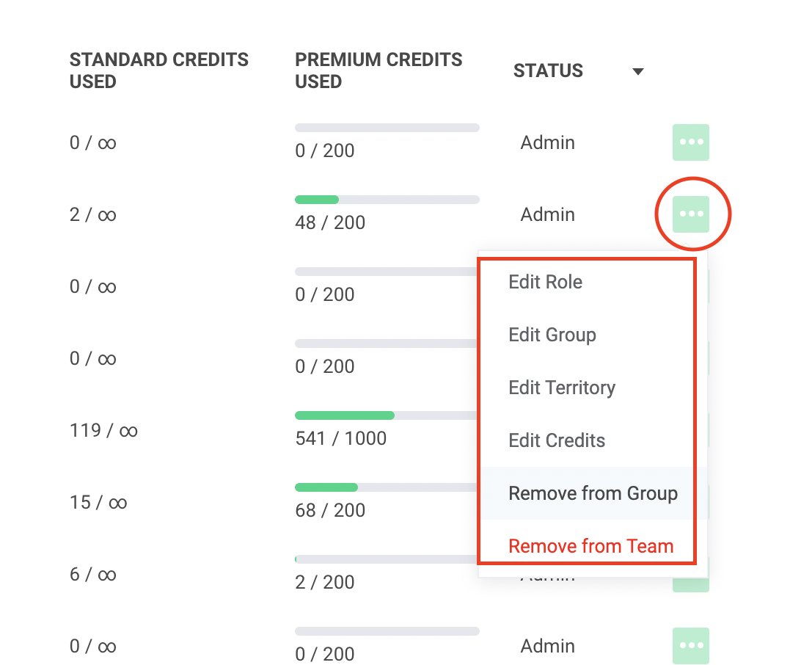Choose Edit Group in the dropdown menu
This screenshot has width=812, height=665.
(552, 335)
